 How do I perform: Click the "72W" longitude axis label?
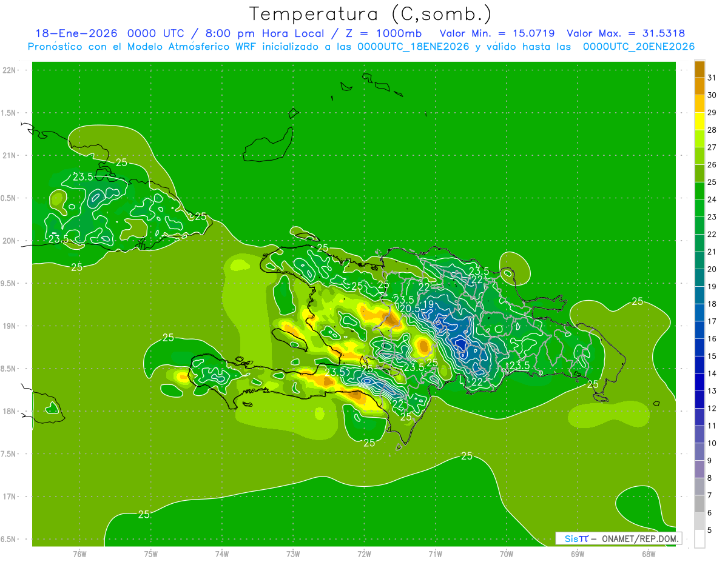point(364,554)
